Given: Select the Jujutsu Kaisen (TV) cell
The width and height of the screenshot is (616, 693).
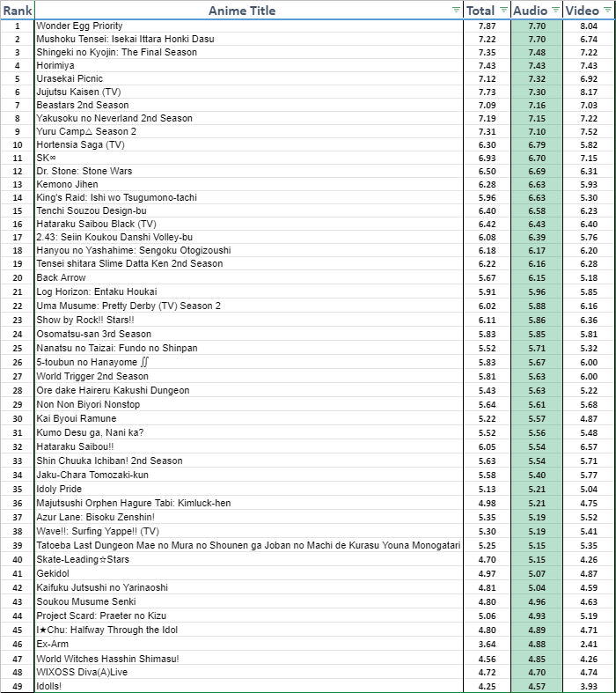Looking at the screenshot, I should tap(79, 92).
